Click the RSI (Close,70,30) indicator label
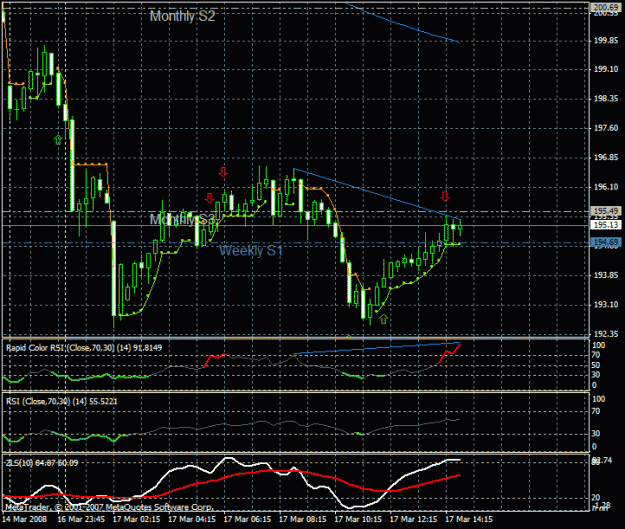Screen dimensions: 625x529 click(x=62, y=401)
